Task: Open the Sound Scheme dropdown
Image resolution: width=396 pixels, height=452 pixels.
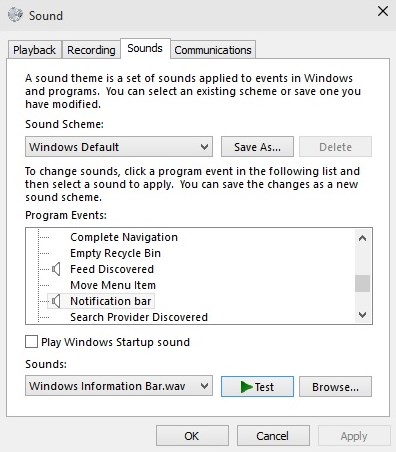Action: pos(119,147)
